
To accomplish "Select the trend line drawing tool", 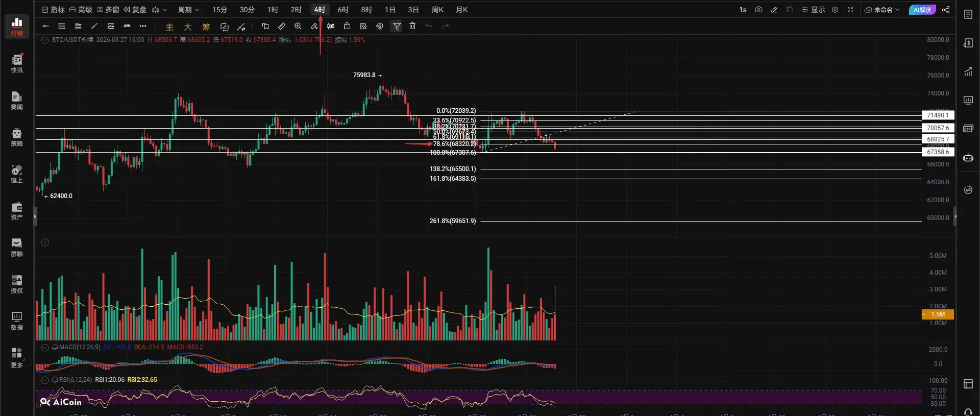I will [94, 26].
